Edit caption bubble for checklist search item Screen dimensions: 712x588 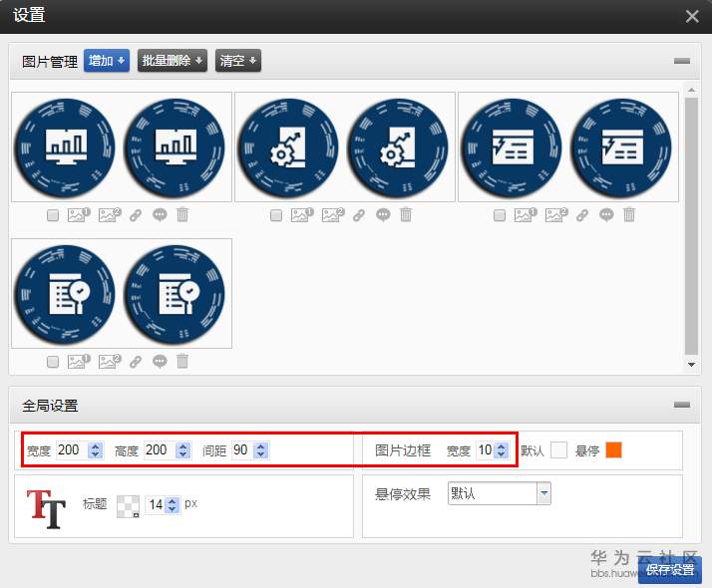coord(160,362)
